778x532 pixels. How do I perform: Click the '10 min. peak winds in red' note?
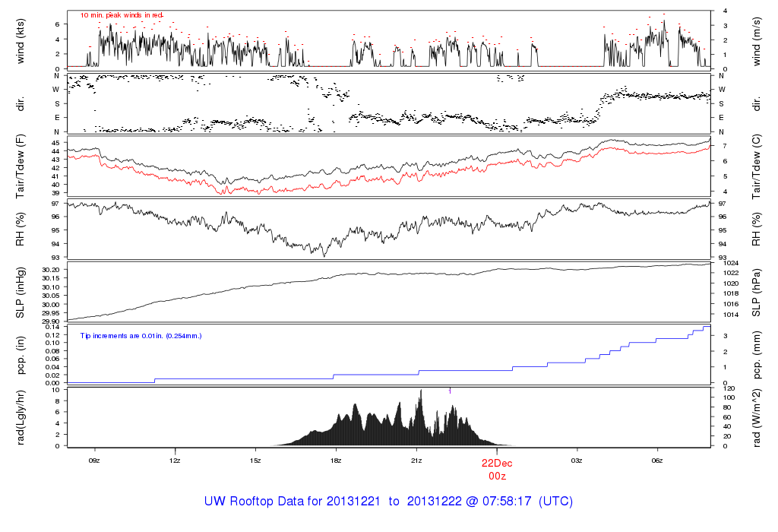122,15
